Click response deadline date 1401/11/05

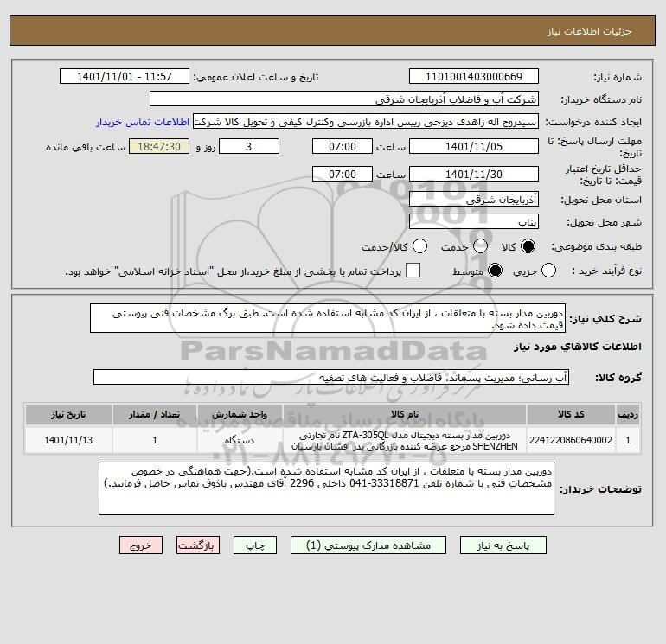pos(474,146)
